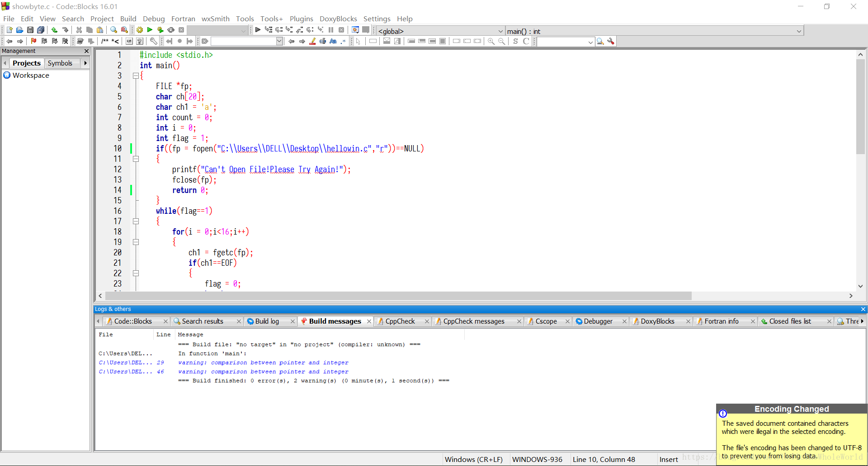This screenshot has width=868, height=466.
Task: Open the <global> scope dropdown
Action: [x=441, y=31]
